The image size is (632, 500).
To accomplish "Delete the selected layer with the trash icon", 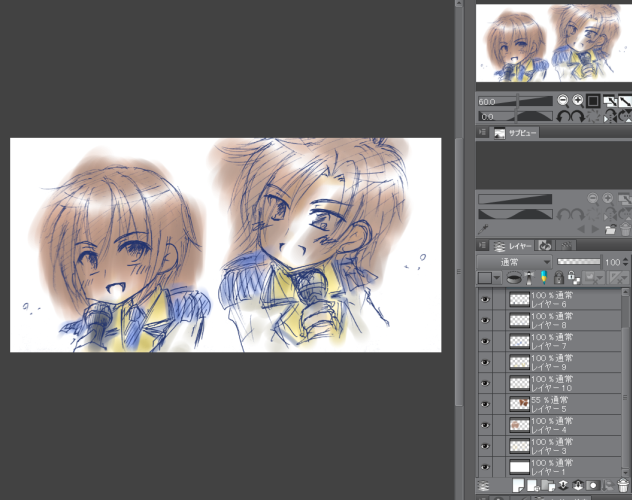I will click(623, 485).
